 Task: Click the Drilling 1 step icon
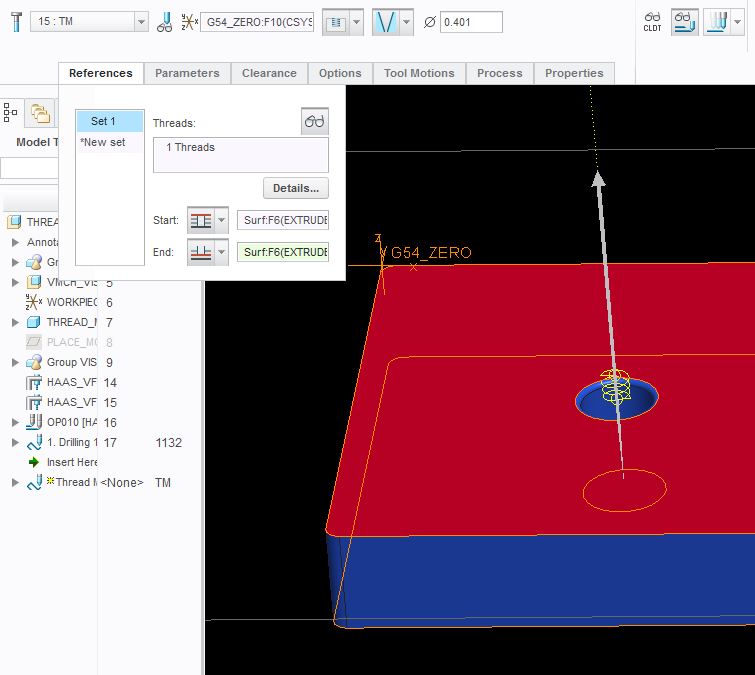coord(34,442)
